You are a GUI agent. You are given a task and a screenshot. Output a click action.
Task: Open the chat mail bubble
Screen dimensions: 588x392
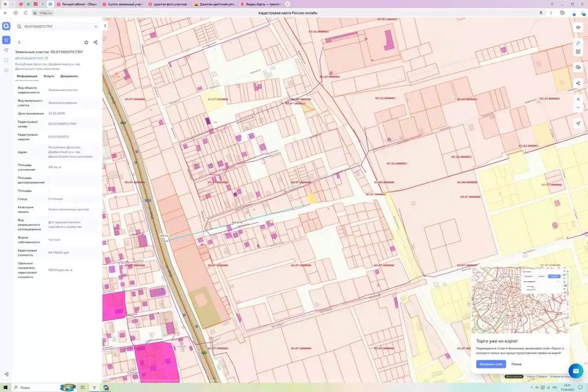tap(575, 371)
